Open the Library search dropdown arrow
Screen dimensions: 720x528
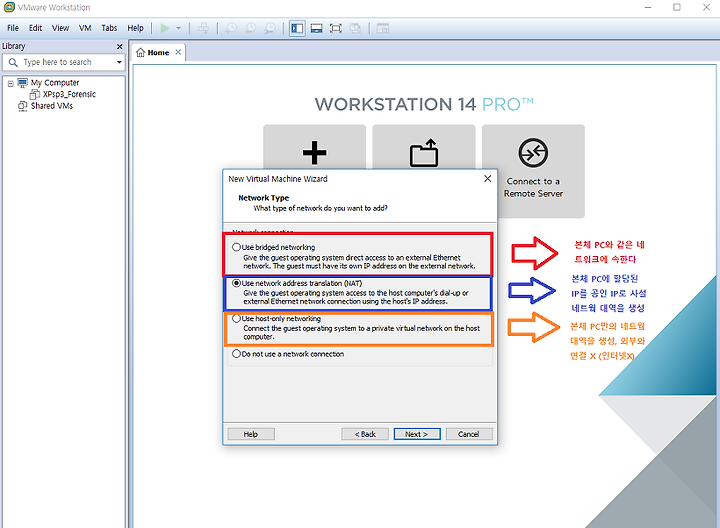click(119, 62)
